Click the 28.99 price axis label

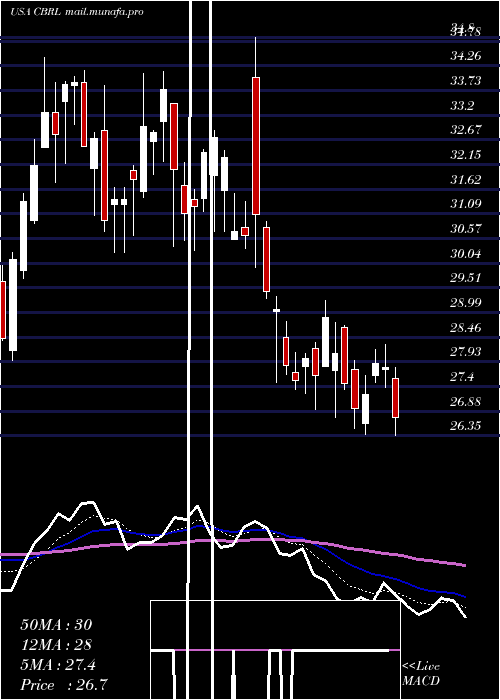(466, 303)
